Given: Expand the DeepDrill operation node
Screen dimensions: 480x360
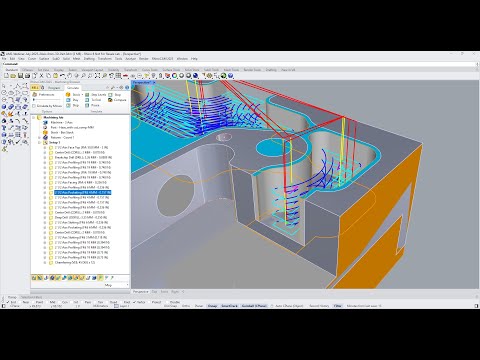Looking at the screenshot, I should (x=45, y=217).
